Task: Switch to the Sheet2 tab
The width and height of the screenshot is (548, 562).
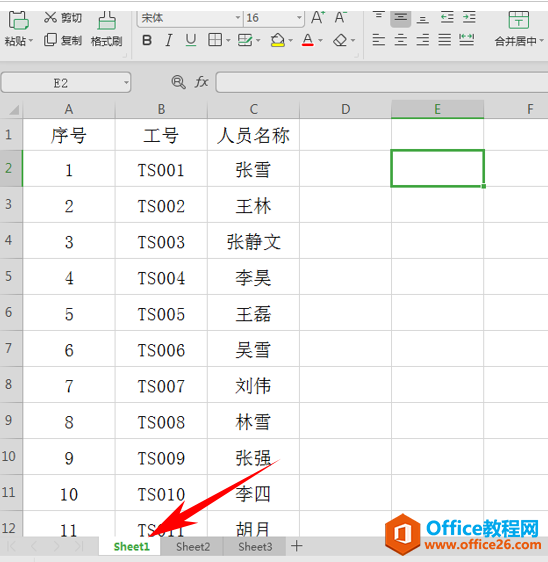Action: tap(193, 547)
